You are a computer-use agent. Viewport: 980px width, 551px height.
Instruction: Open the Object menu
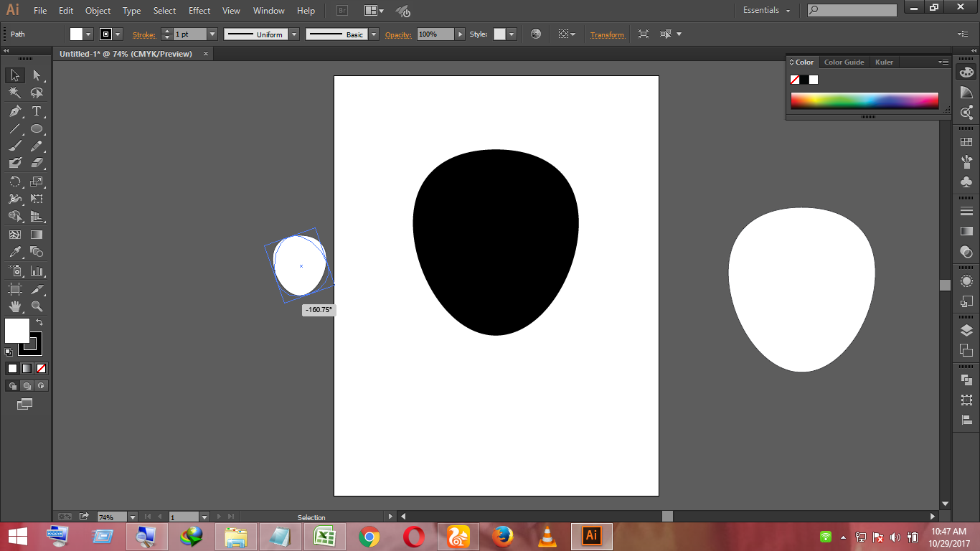pyautogui.click(x=98, y=11)
